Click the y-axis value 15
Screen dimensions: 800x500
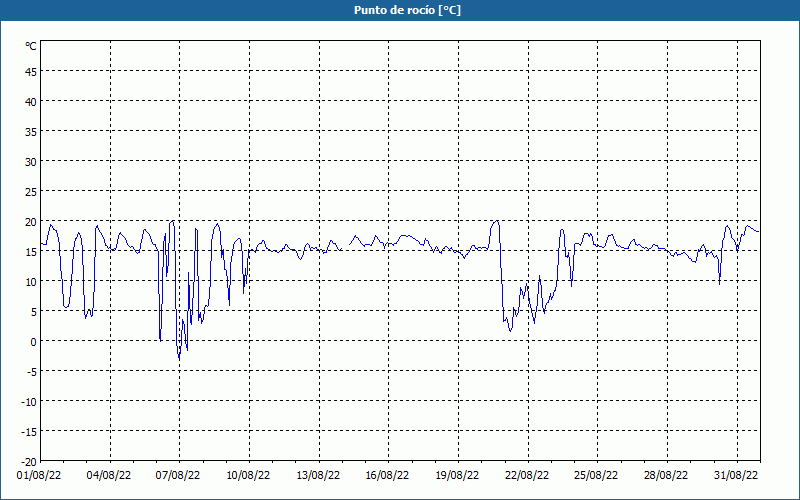pyautogui.click(x=31, y=252)
